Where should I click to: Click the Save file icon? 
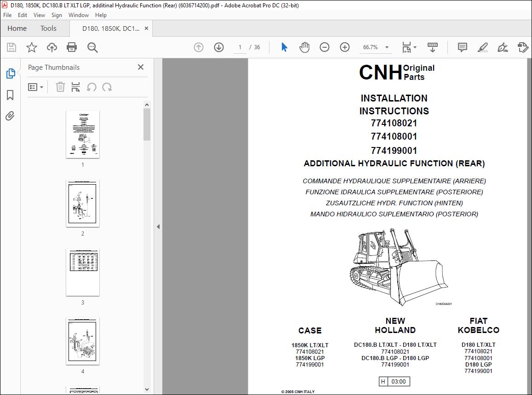pos(11,47)
